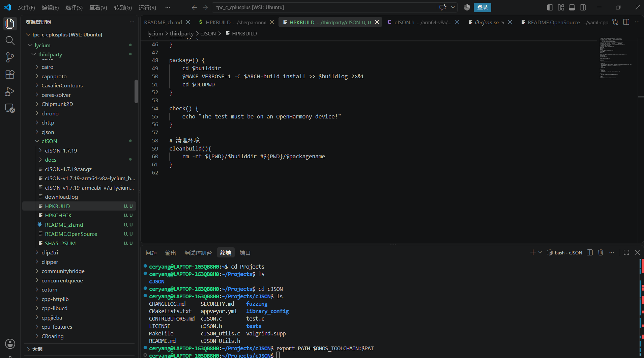Open the 转到(G) menu

(123, 7)
